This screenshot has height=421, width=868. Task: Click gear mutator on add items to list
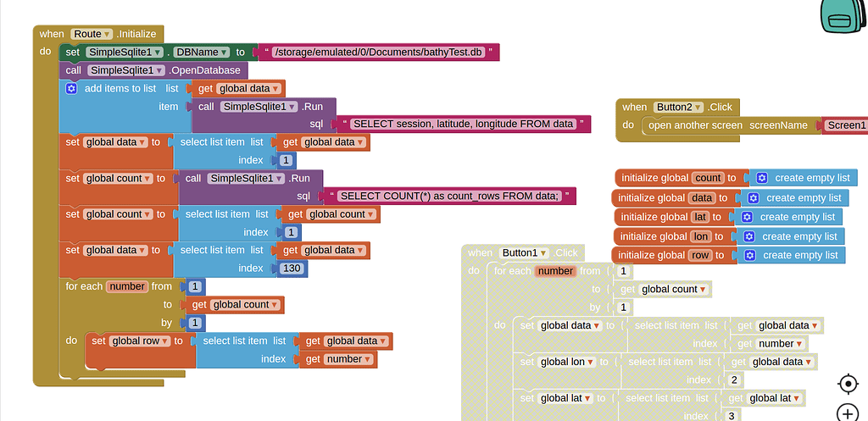pyautogui.click(x=71, y=88)
